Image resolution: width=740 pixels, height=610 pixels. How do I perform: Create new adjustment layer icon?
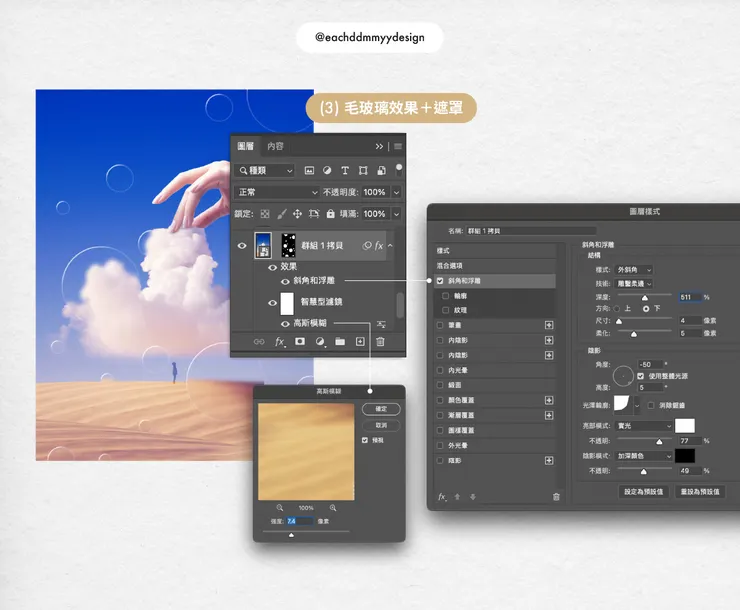[320, 341]
